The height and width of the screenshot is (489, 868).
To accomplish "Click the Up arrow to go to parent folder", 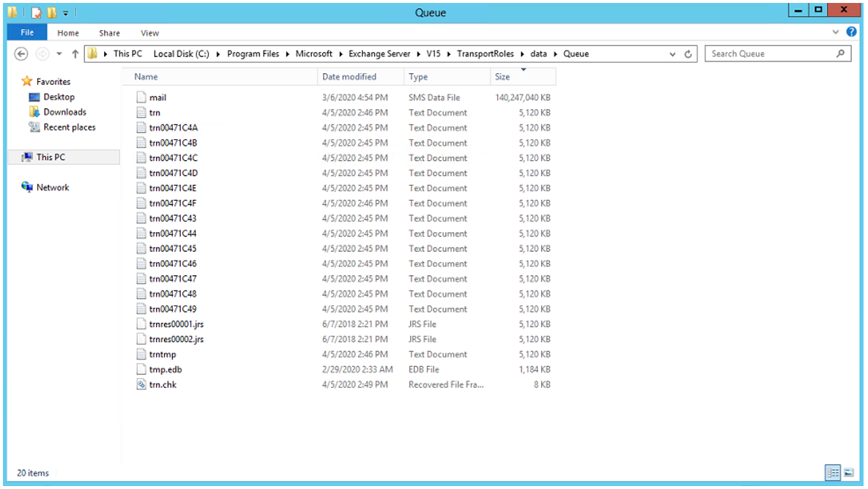I will point(74,52).
